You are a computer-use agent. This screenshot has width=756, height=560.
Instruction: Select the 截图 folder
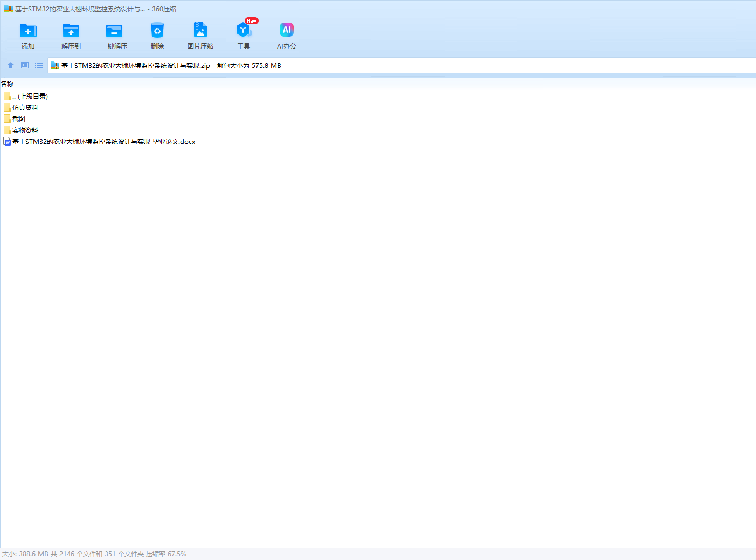coord(15,119)
